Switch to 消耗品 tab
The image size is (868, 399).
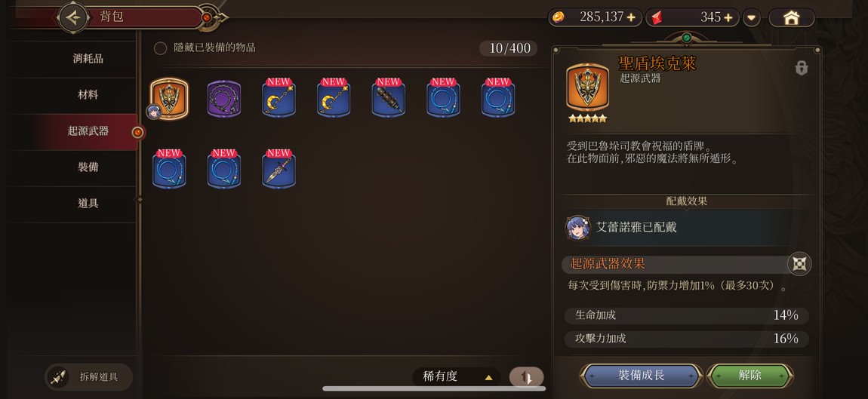88,59
